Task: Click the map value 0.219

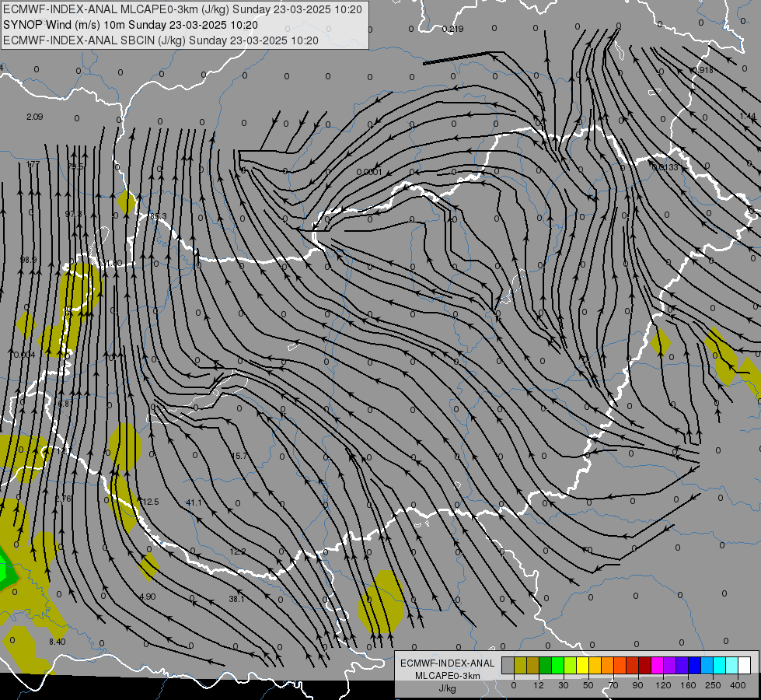Action: coord(453,29)
